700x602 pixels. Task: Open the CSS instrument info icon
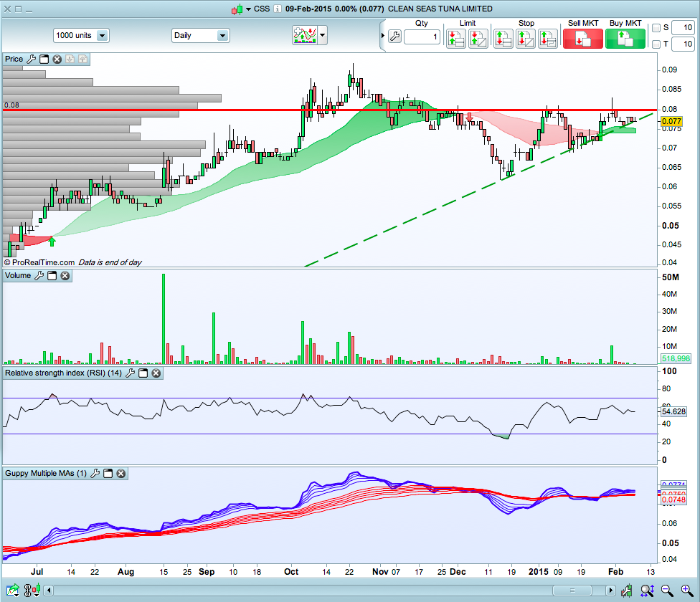pyautogui.click(x=278, y=9)
